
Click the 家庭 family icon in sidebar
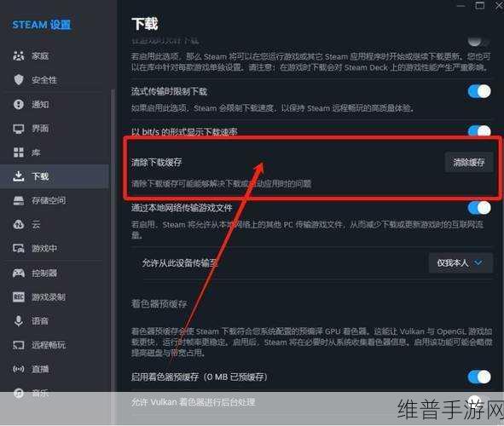(19, 56)
